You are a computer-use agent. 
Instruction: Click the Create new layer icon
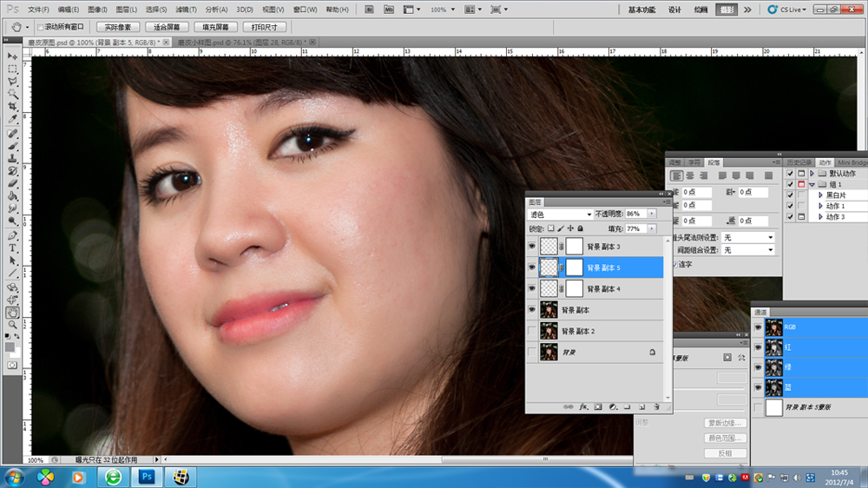point(641,406)
